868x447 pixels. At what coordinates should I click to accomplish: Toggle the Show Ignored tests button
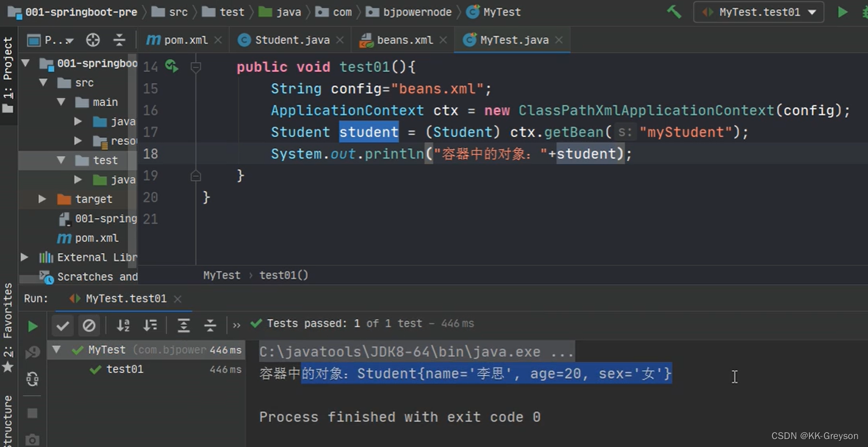[x=89, y=326]
